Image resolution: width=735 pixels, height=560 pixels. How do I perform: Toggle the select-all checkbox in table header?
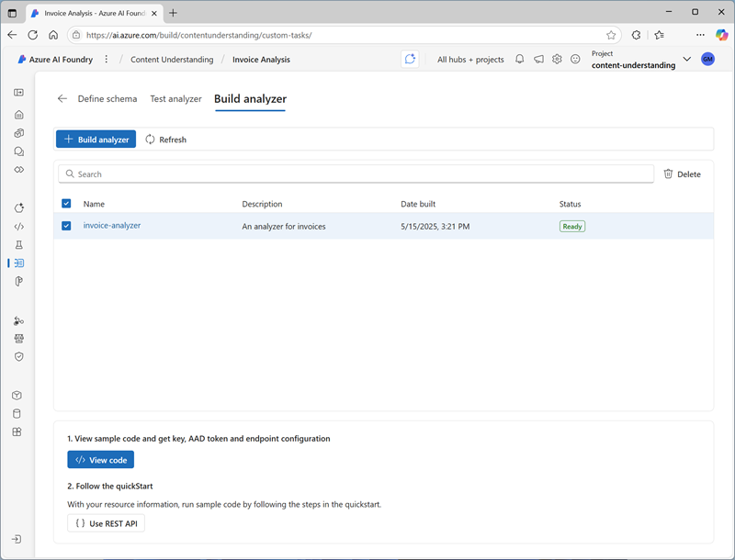66,203
